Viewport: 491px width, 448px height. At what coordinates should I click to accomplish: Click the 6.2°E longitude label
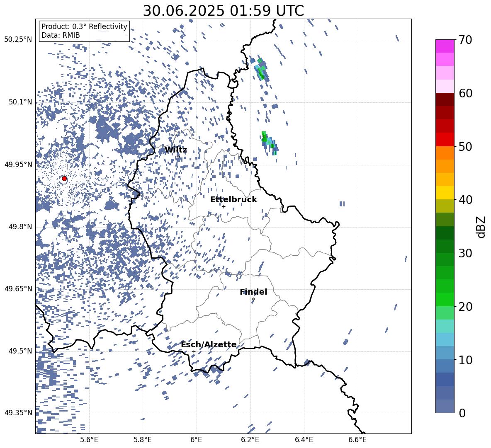[250, 440]
